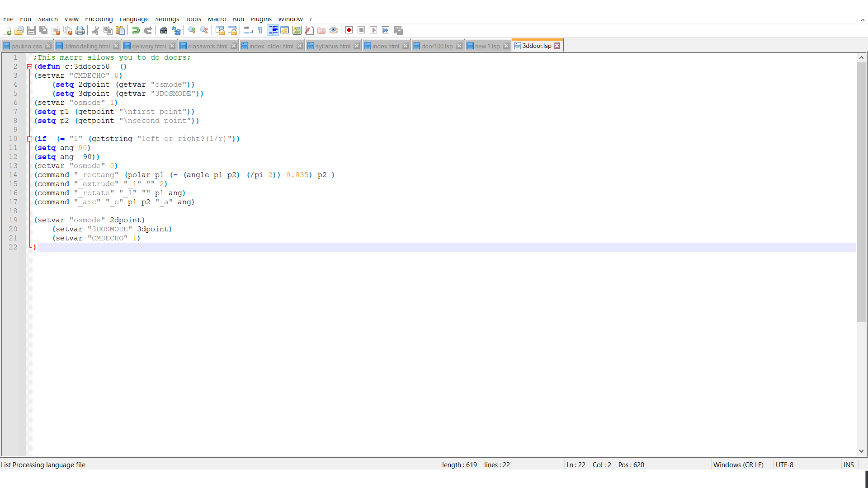Collapse the defun block fold marker

(x=29, y=66)
